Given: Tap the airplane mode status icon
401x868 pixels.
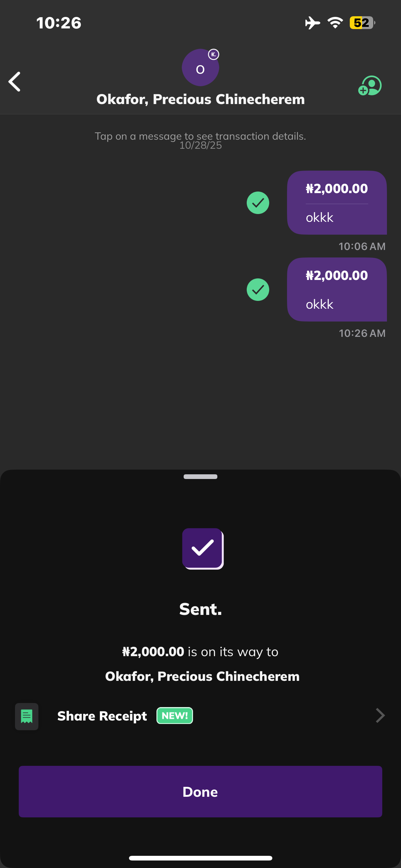Looking at the screenshot, I should pyautogui.click(x=312, y=23).
